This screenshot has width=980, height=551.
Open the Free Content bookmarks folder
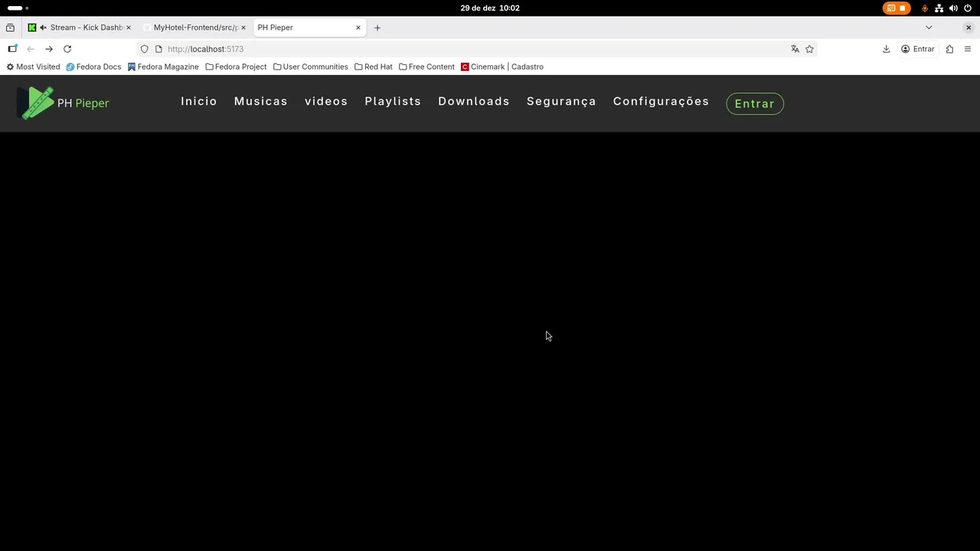tap(426, 67)
